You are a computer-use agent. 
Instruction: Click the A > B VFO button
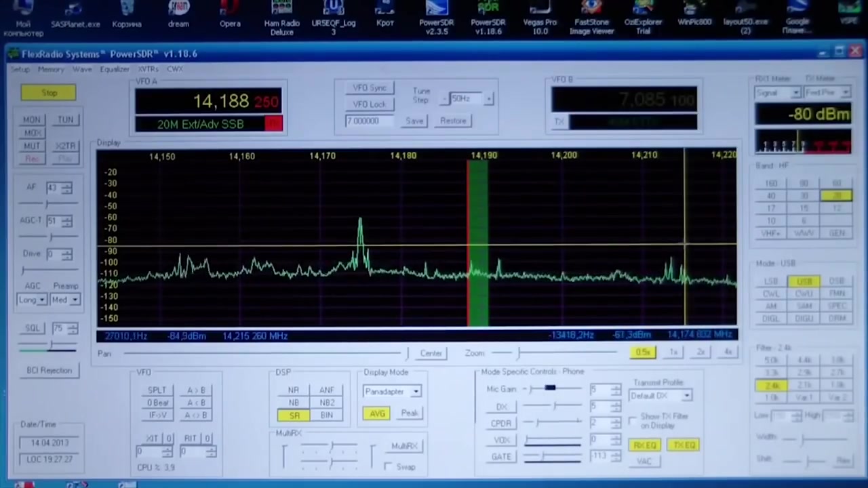196,390
